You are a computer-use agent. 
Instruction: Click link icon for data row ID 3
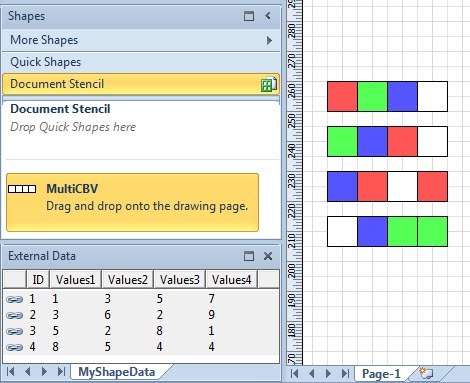pos(14,331)
